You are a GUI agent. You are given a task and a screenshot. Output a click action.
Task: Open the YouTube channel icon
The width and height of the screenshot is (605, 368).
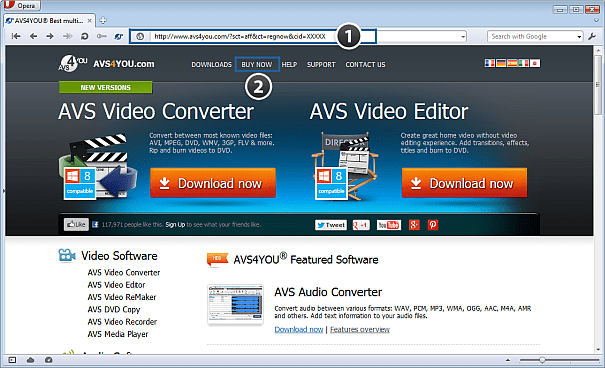click(x=389, y=225)
